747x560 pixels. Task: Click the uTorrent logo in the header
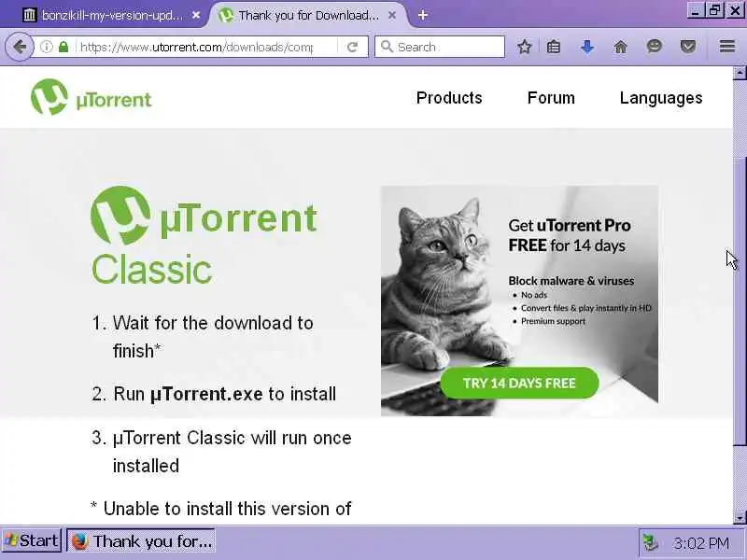[91, 98]
